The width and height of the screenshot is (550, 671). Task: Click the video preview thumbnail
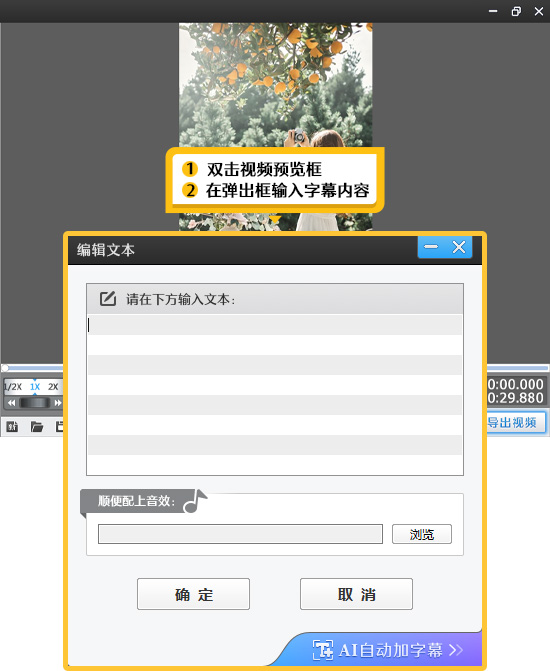(x=276, y=86)
